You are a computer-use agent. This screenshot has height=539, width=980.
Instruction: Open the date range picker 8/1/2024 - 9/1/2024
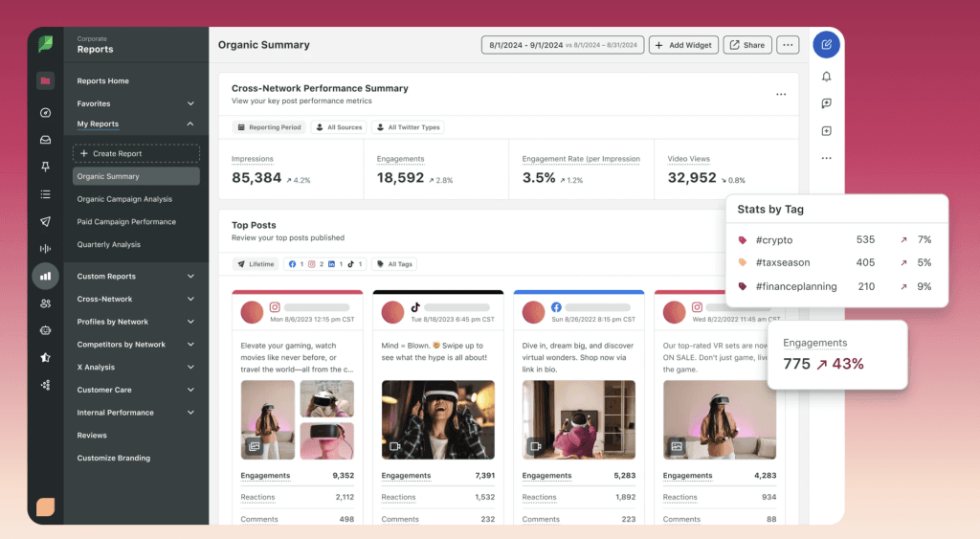pos(563,45)
